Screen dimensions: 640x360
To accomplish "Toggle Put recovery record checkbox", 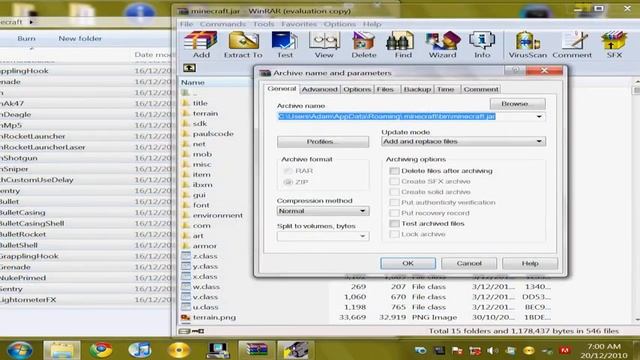I will [394, 213].
